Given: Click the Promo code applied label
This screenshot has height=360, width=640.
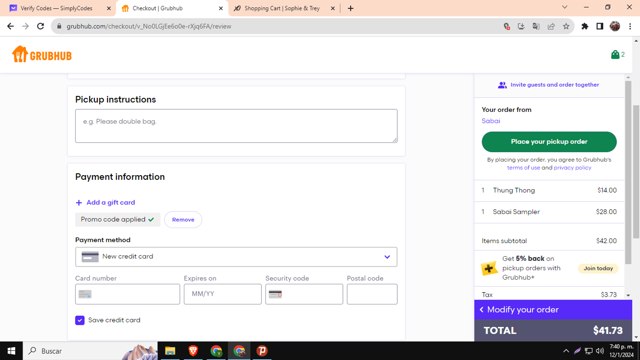Looking at the screenshot, I should tap(117, 220).
